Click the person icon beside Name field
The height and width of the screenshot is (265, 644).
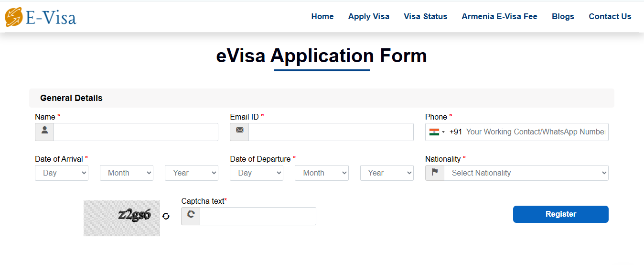(x=44, y=132)
